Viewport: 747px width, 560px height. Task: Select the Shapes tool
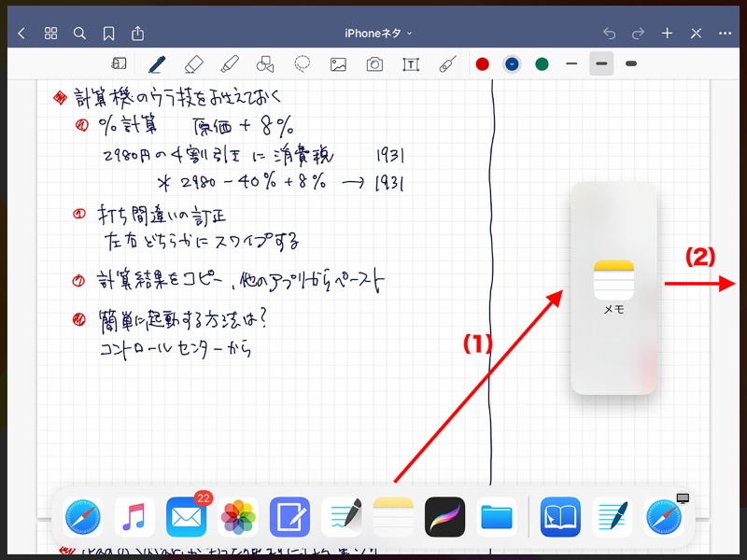click(x=265, y=64)
